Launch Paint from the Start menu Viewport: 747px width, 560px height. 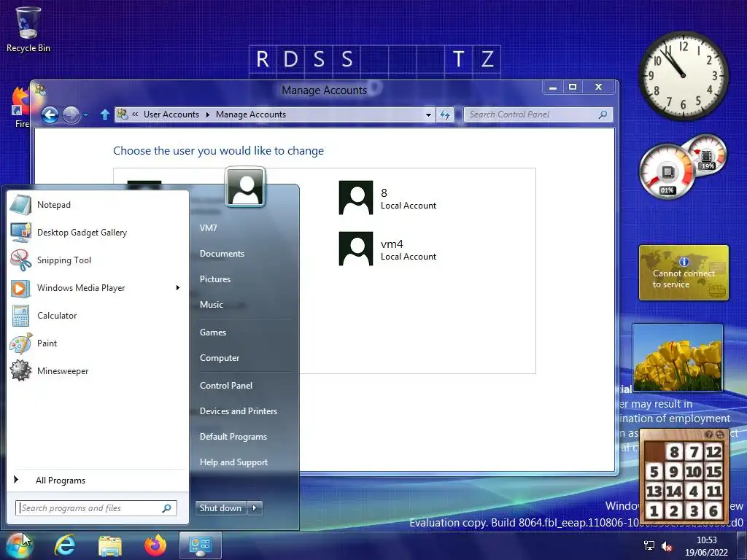tap(98, 343)
